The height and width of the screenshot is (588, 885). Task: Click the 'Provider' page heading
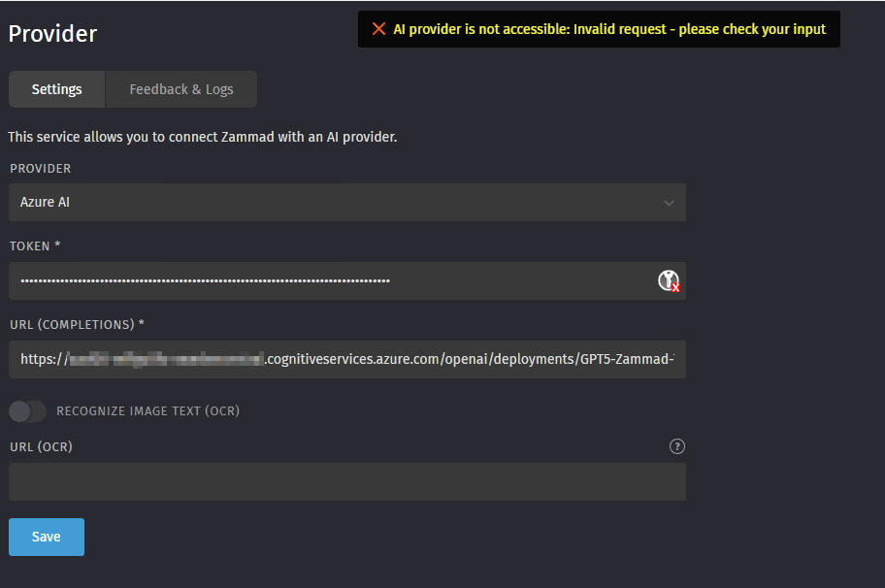point(52,34)
